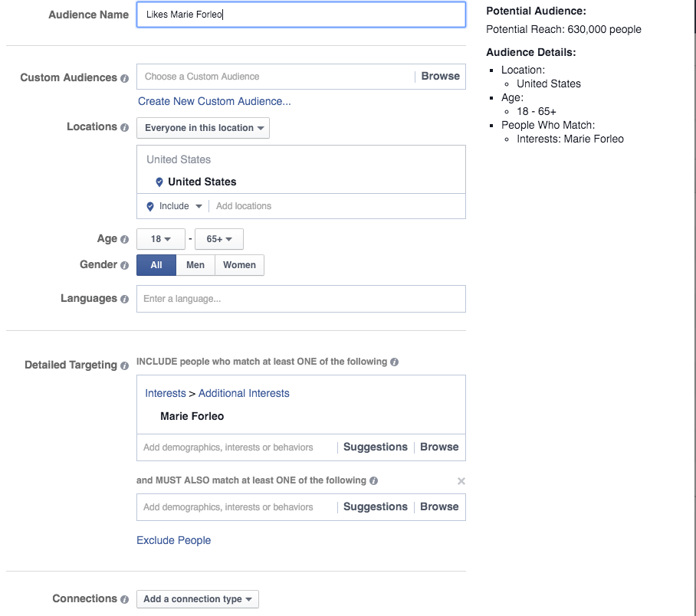Click MUST ALSO match Add demographics field
Image resolution: width=696 pixels, height=616 pixels.
pyautogui.click(x=237, y=507)
